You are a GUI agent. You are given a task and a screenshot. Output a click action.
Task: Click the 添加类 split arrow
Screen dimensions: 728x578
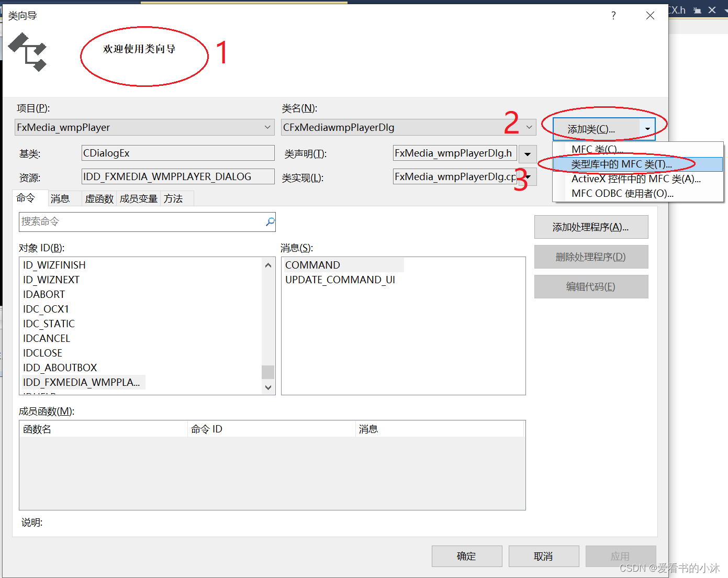pyautogui.click(x=647, y=129)
